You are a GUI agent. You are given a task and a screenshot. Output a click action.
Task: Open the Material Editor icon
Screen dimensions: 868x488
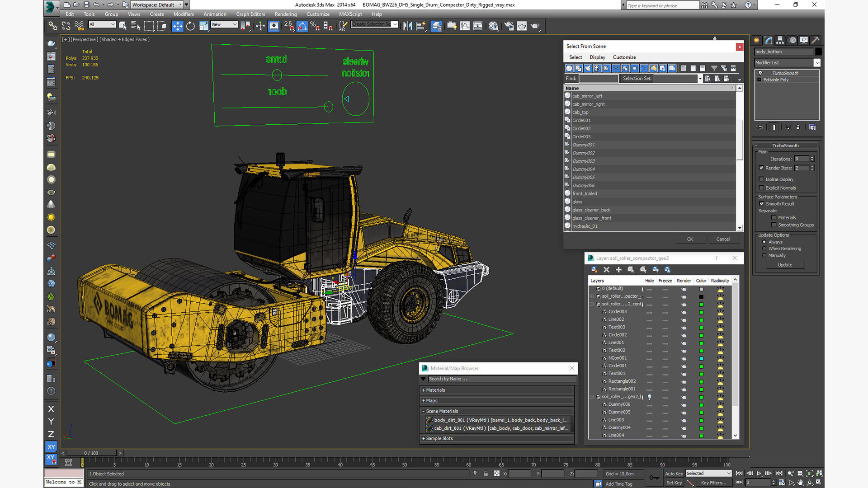(x=493, y=26)
